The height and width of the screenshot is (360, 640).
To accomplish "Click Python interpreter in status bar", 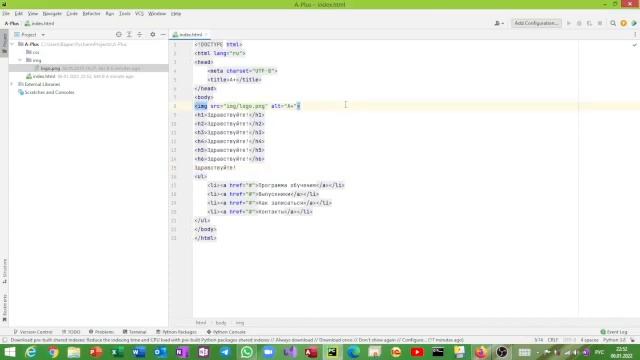I will coord(614,340).
